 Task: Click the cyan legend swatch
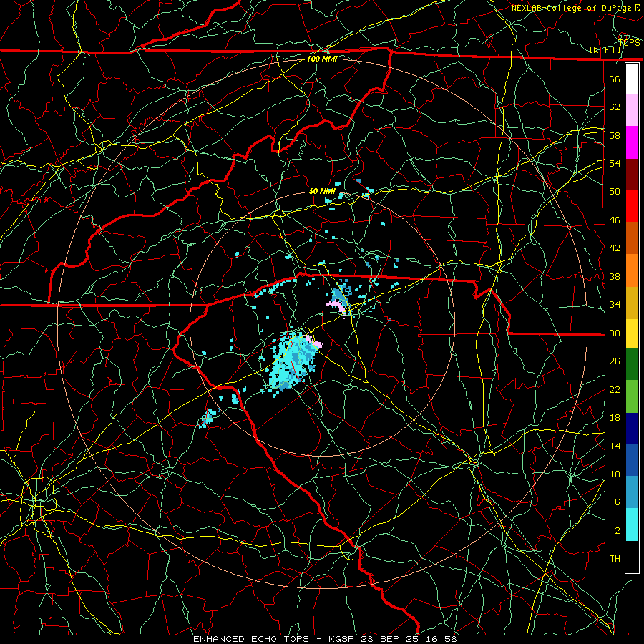[x=632, y=525]
